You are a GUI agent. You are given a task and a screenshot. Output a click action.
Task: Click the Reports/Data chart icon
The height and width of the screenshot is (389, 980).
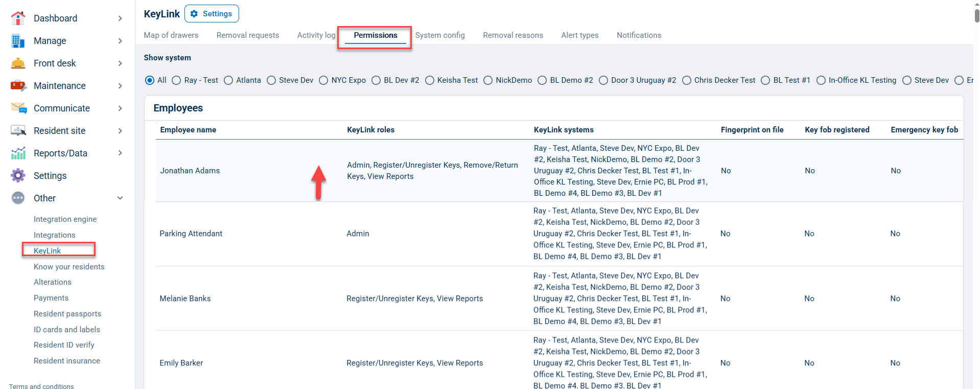(18, 153)
